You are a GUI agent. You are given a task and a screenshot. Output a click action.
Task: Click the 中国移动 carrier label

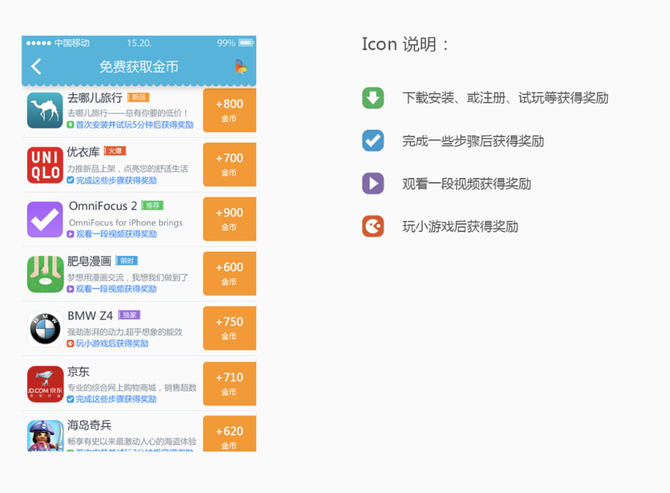[72, 43]
